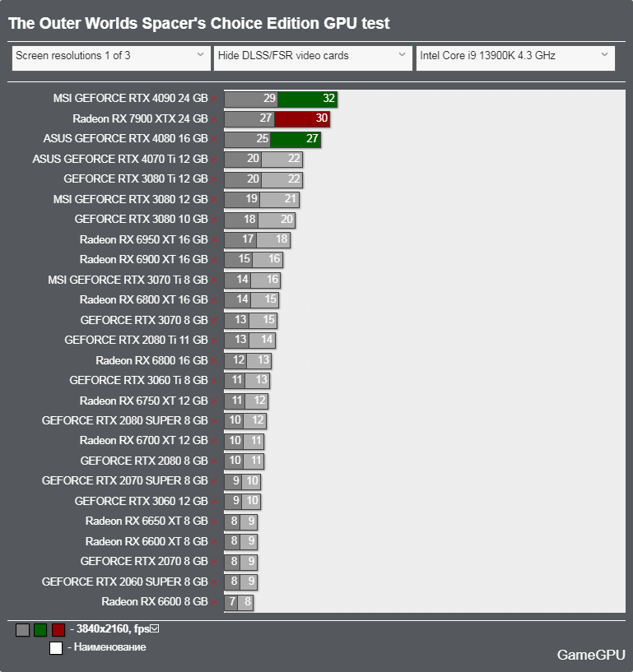
Task: Remove GEFORCE RTX 2080 Ti 11 GB via red X
Action: (x=214, y=341)
